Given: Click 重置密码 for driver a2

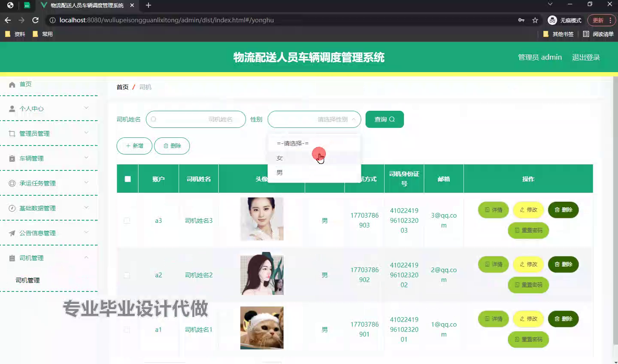Looking at the screenshot, I should (528, 285).
